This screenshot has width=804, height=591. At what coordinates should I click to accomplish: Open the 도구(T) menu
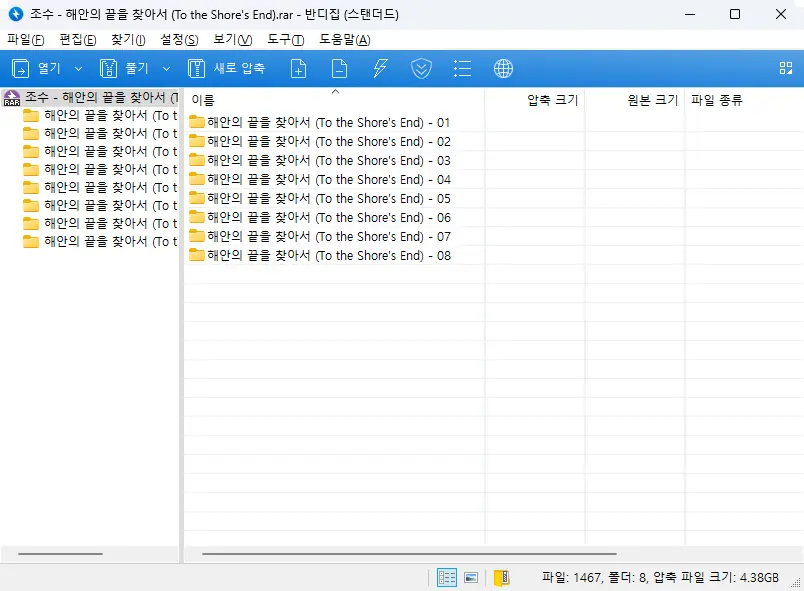coord(286,40)
